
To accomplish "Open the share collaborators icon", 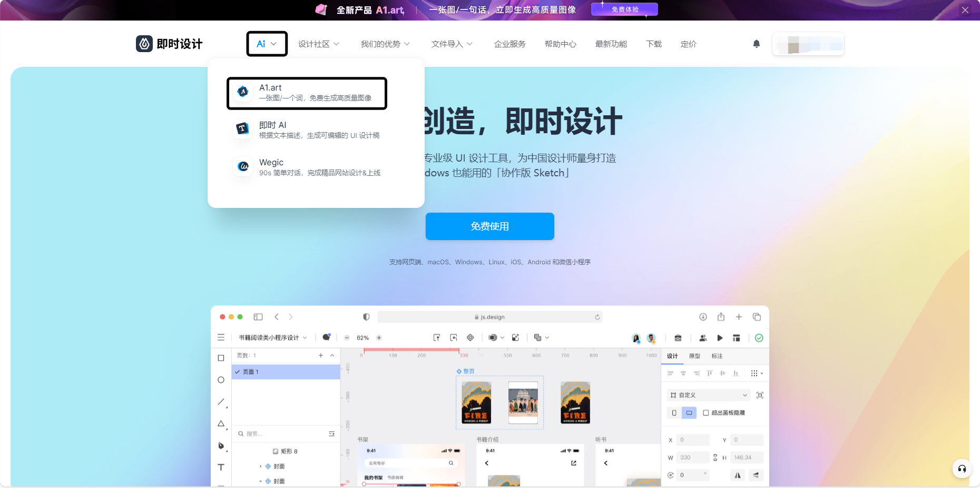I will tap(703, 338).
